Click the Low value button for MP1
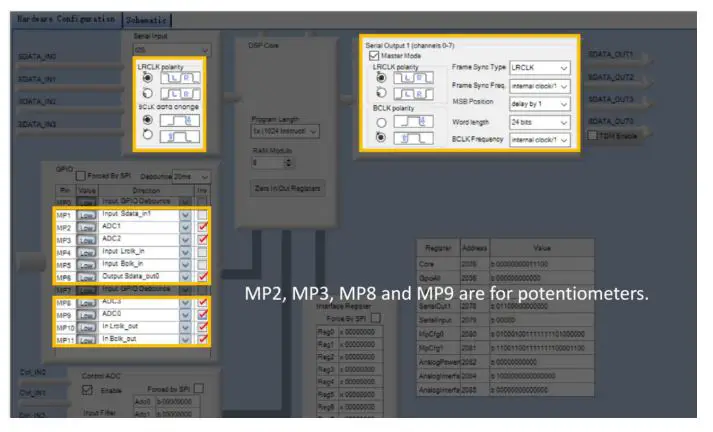The height and width of the screenshot is (432, 713). 86,215
